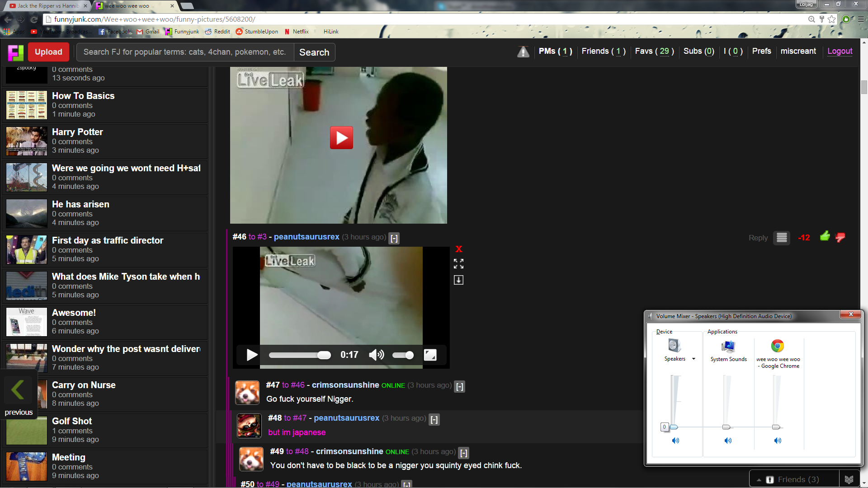The image size is (868, 488).
Task: Switch to the Jack the Ripper tab
Action: (x=47, y=6)
